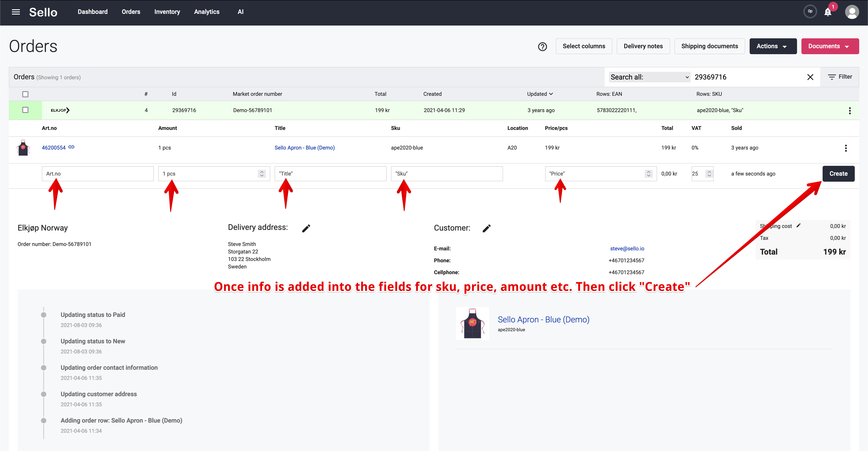The height and width of the screenshot is (451, 868).
Task: Click 'Updating status to Paid' history entry
Action: pyautogui.click(x=93, y=315)
